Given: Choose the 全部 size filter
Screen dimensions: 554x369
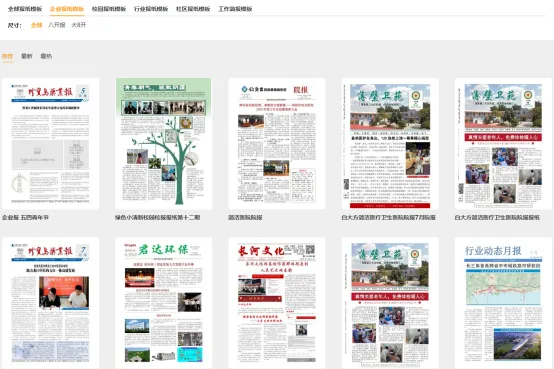Looking at the screenshot, I should pyautogui.click(x=36, y=25).
